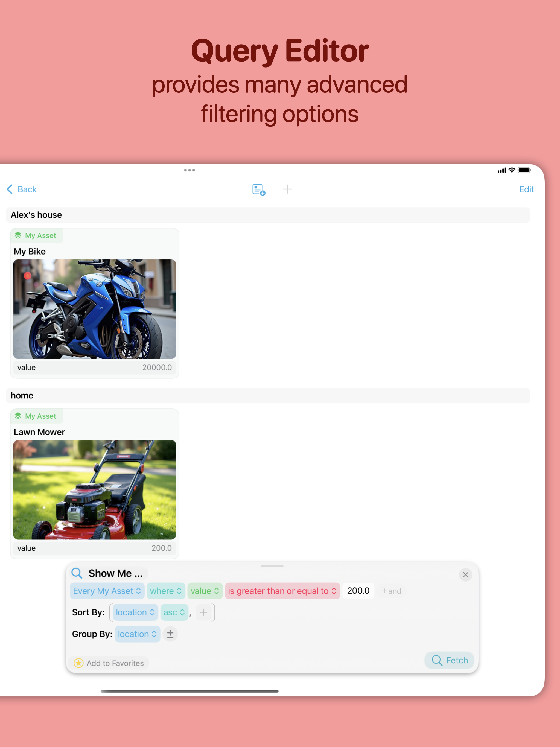Click the Show Me search icon
560x747 pixels.
(x=77, y=573)
